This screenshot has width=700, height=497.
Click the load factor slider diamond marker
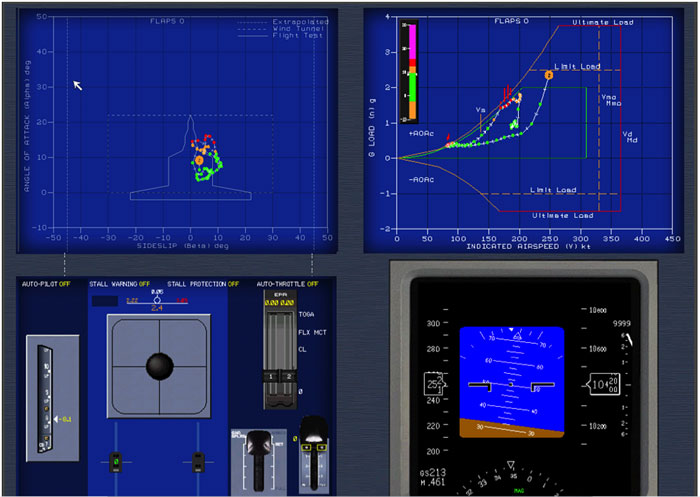pyautogui.click(x=157, y=300)
